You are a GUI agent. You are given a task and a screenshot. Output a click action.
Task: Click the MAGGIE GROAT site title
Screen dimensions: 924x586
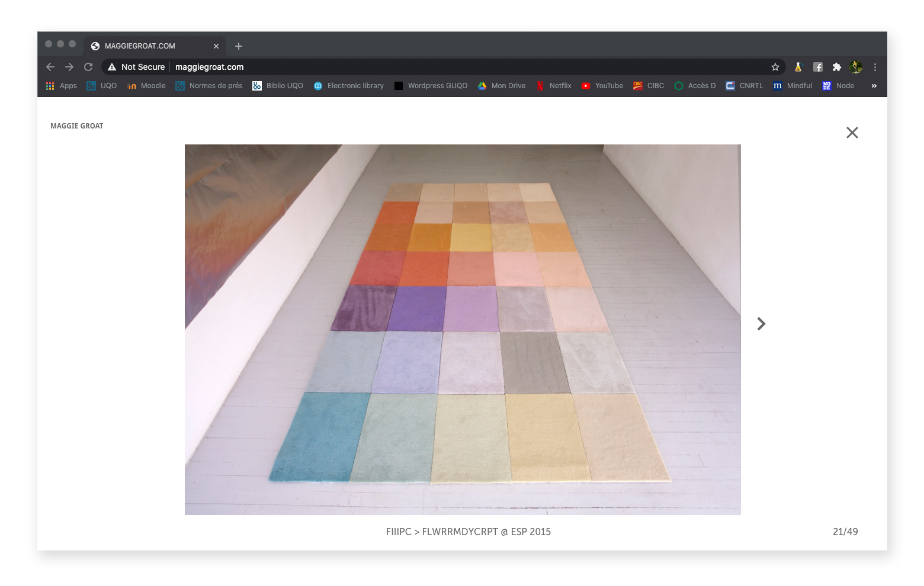point(77,126)
